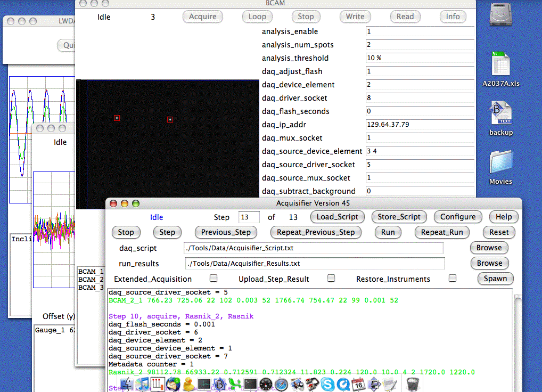Click the daq_ip_addr input field
Viewport: 542px width, 392px height.
coord(420,125)
